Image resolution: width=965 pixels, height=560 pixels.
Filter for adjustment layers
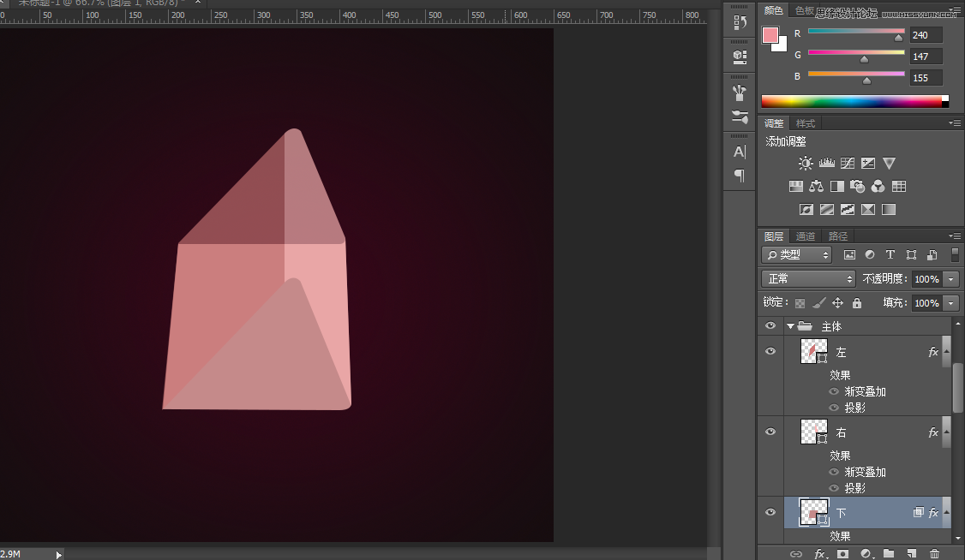tap(870, 254)
